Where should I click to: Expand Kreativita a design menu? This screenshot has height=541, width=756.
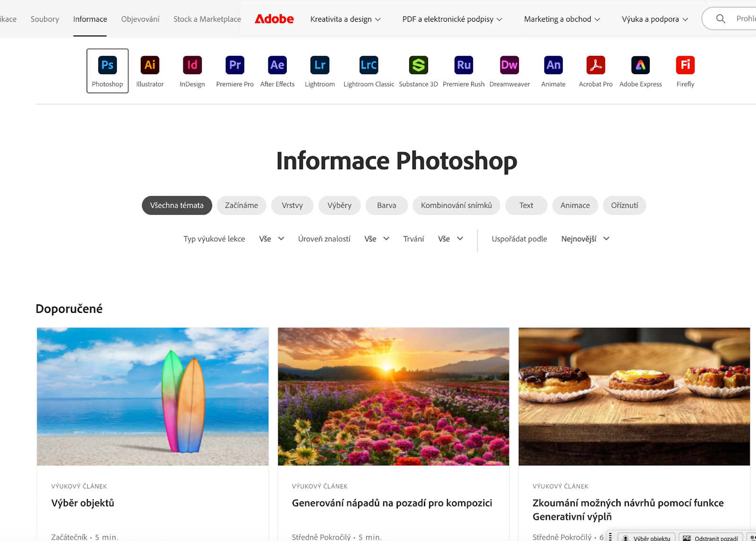click(345, 19)
